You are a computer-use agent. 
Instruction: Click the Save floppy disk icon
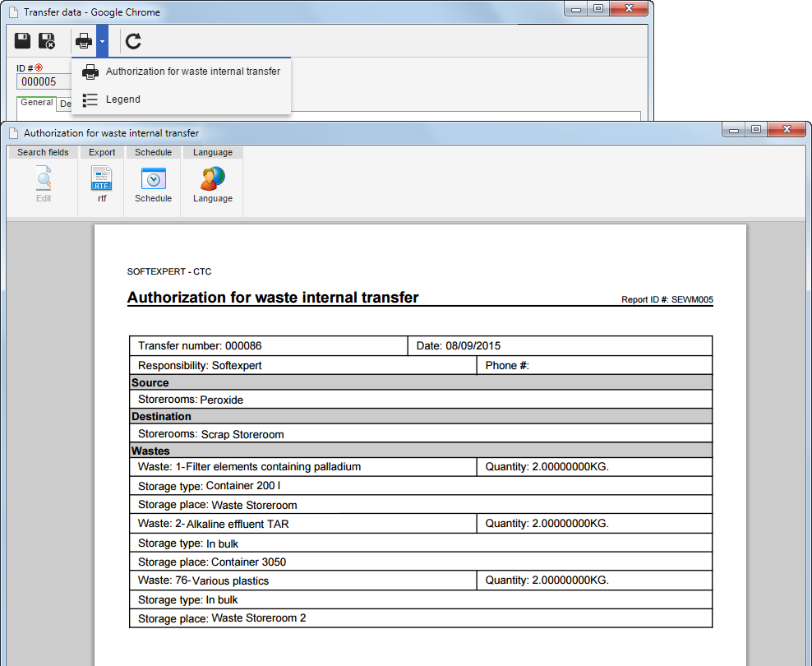coord(22,41)
